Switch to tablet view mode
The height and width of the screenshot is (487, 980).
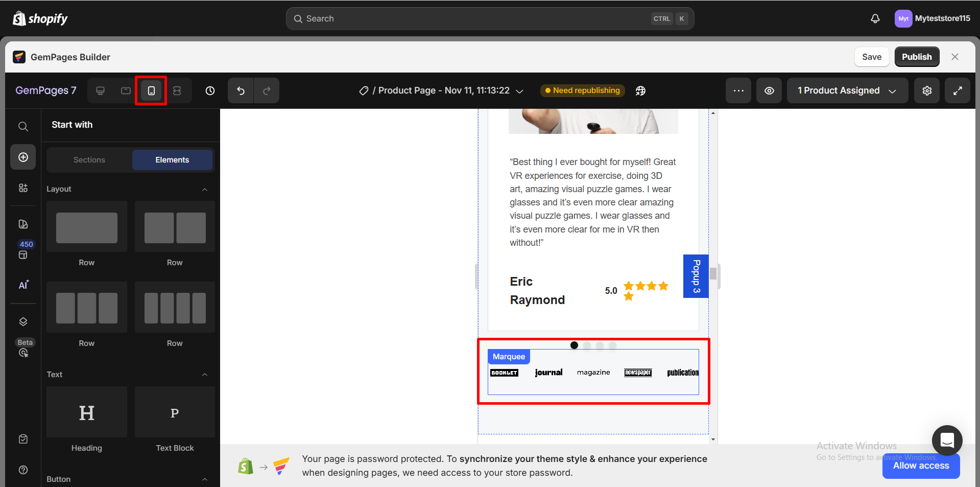click(126, 90)
